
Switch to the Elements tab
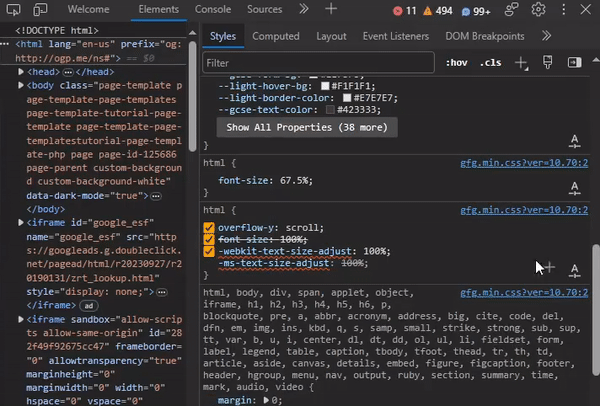pos(158,9)
